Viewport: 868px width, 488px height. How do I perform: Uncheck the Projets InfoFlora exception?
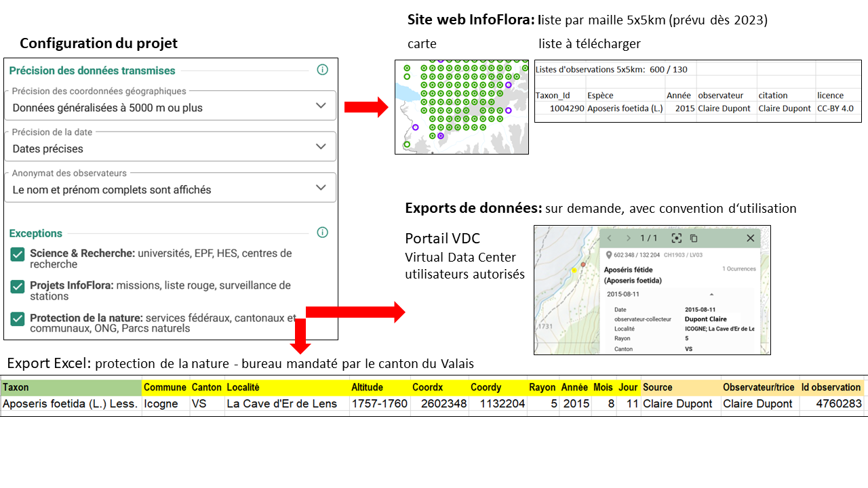(x=18, y=287)
